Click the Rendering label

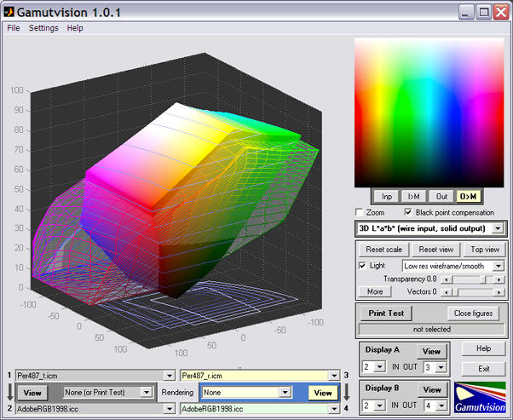(x=177, y=392)
